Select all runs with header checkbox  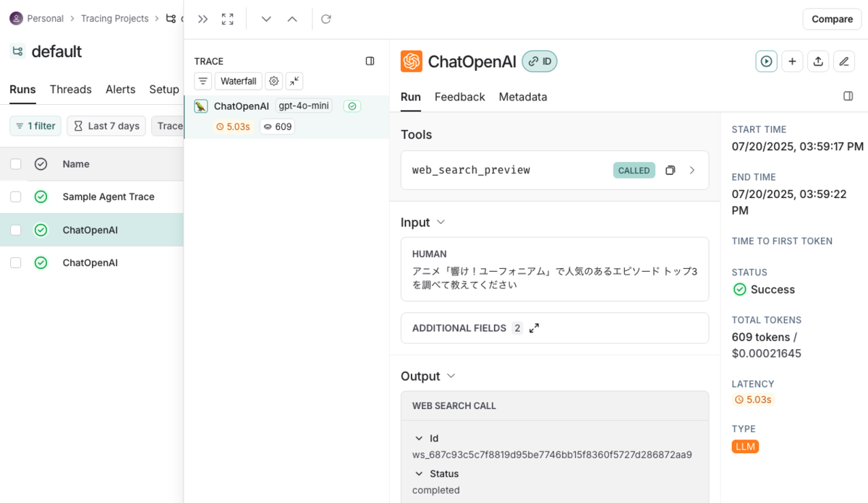tap(16, 164)
